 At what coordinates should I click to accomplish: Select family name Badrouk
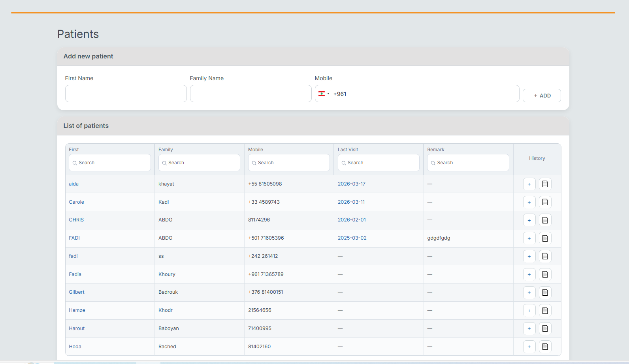tap(168, 292)
